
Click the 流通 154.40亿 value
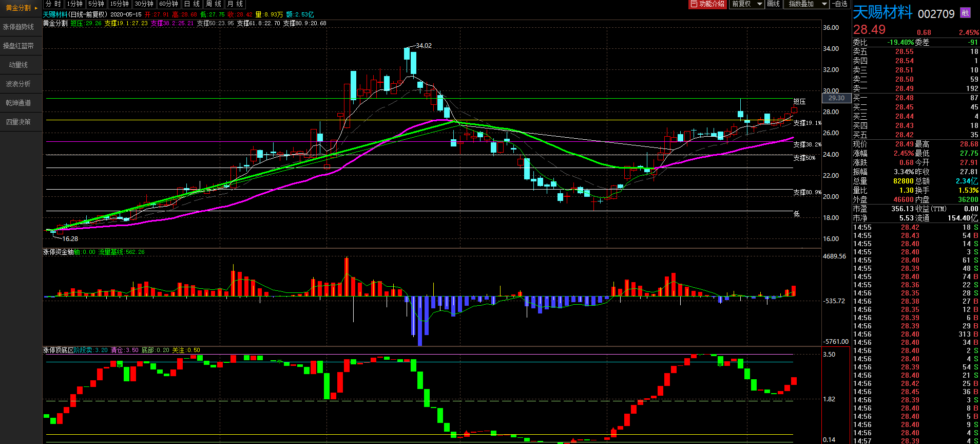click(x=963, y=218)
